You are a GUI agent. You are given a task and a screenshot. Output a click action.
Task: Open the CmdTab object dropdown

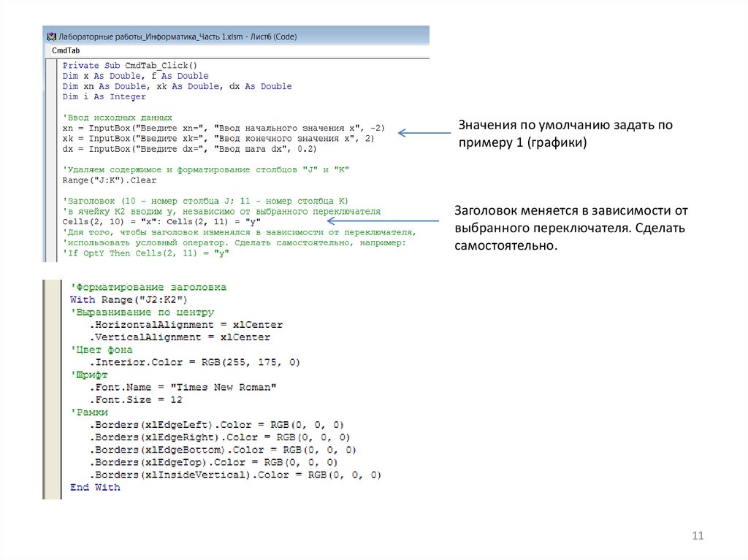pos(238,50)
